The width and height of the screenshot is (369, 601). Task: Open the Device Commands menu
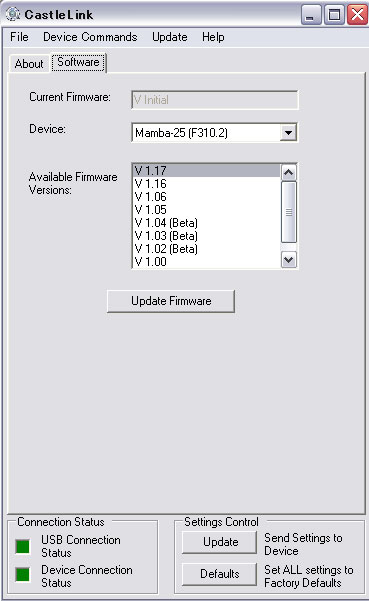90,37
